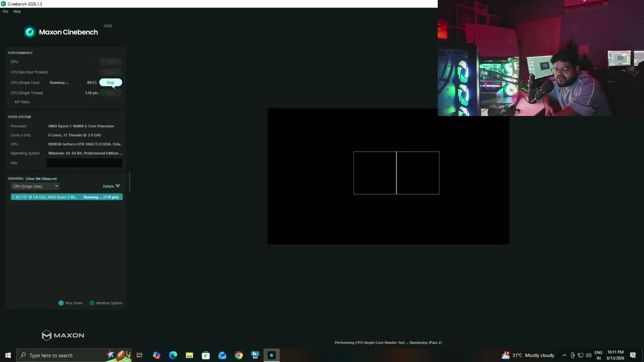Open the How We Measure link
The image size is (644, 362).
(41, 178)
